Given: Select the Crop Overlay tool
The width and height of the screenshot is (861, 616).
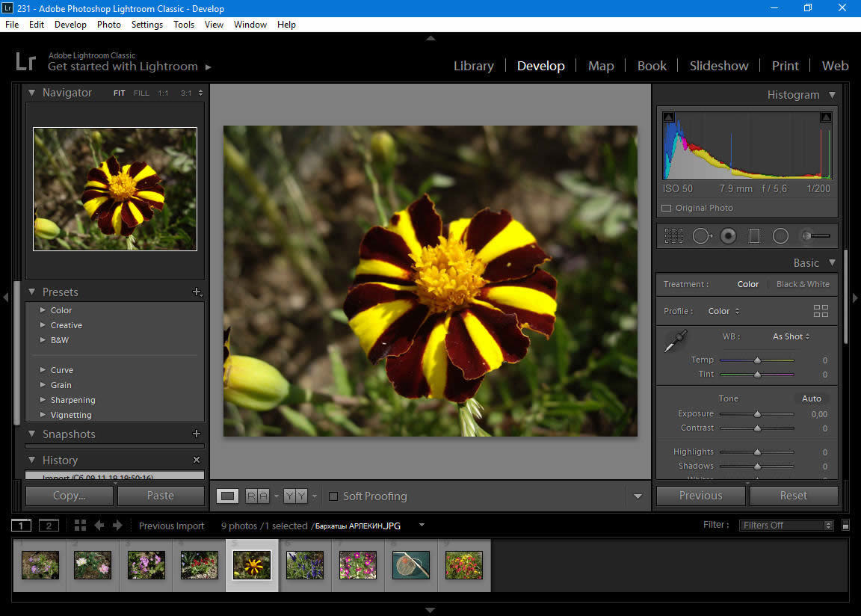Looking at the screenshot, I should 673,236.
